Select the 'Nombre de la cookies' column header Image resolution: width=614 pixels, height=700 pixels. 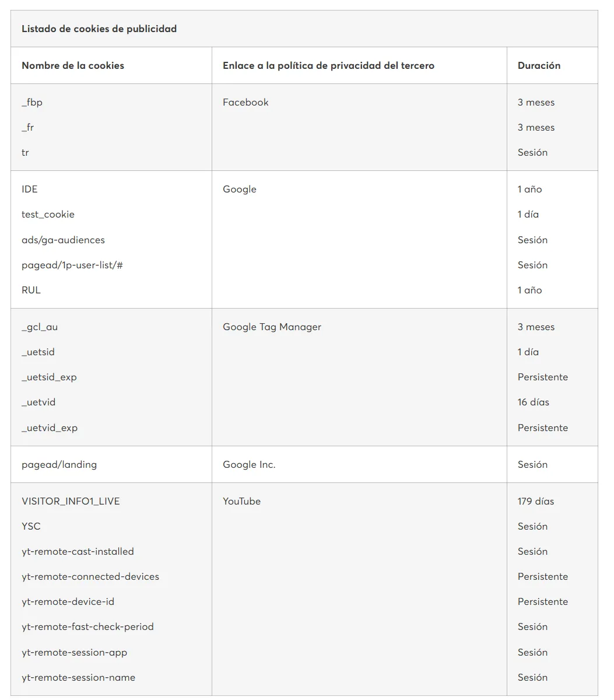pyautogui.click(x=73, y=65)
